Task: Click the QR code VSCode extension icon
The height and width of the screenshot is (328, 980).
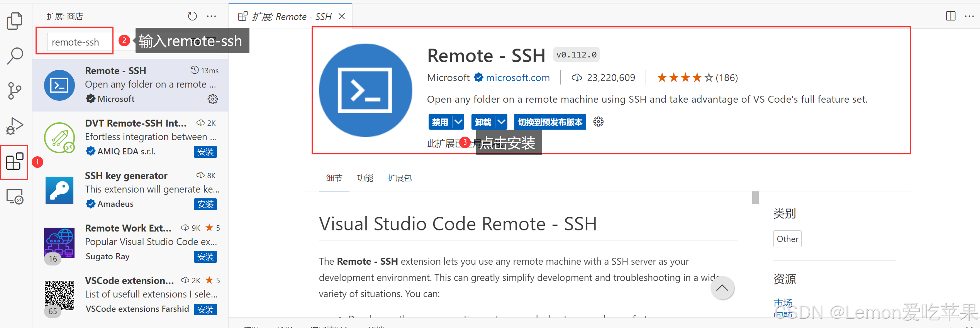Action: 59,295
